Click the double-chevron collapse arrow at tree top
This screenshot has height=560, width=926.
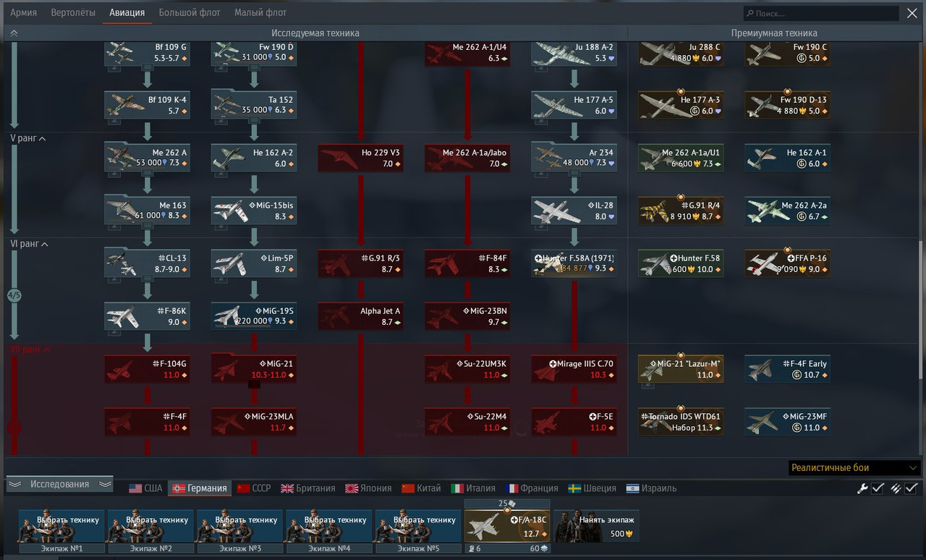point(14,33)
